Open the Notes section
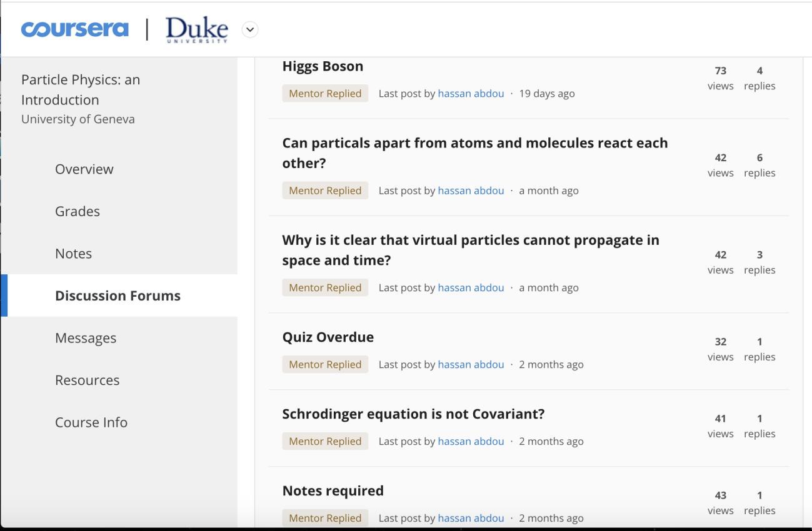 pos(73,253)
